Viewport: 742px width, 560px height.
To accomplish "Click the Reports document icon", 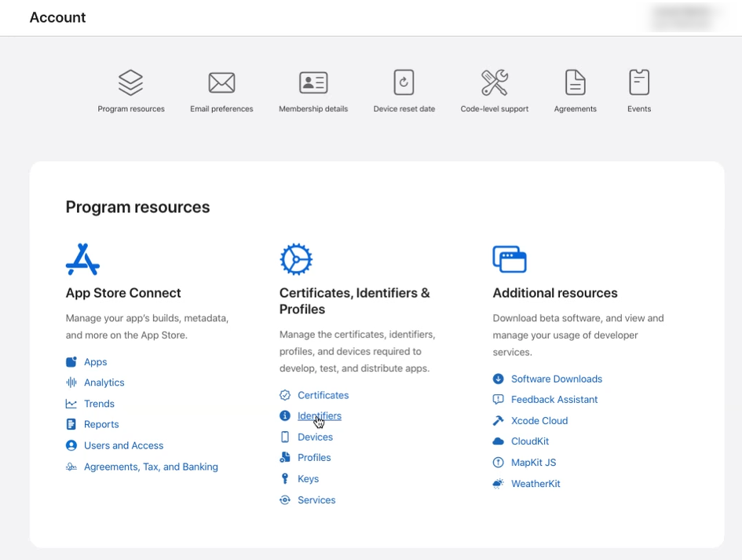I will pos(71,424).
